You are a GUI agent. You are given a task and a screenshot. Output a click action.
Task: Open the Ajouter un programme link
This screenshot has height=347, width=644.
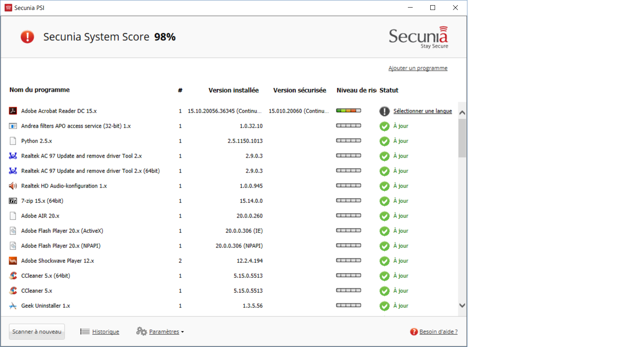(x=418, y=68)
